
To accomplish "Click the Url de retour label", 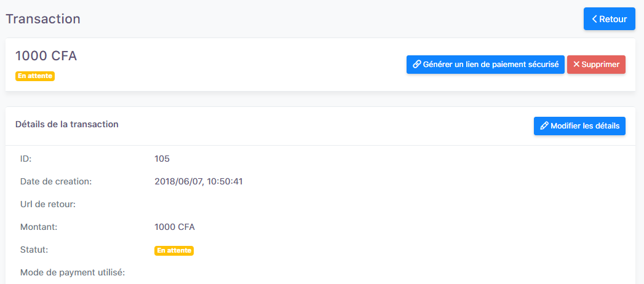I will (x=47, y=204).
